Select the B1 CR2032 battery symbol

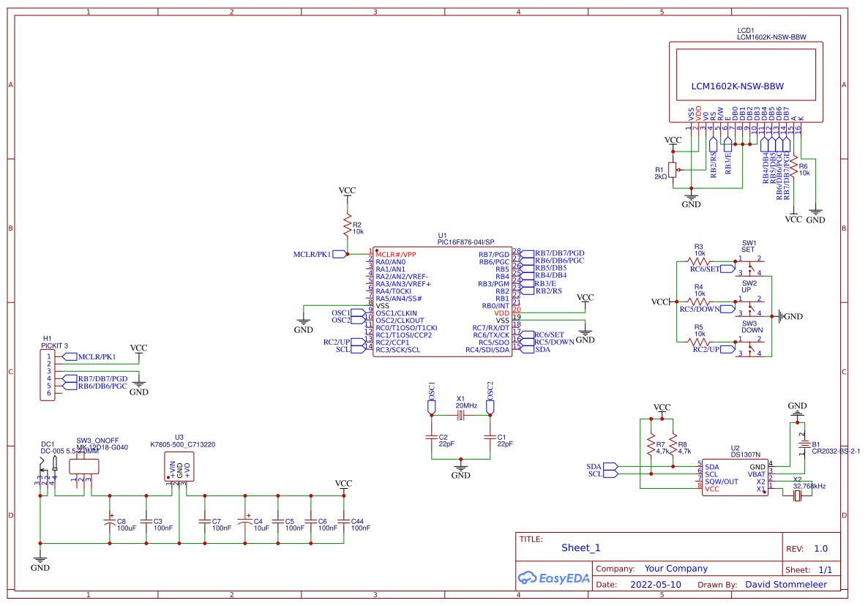coord(804,444)
